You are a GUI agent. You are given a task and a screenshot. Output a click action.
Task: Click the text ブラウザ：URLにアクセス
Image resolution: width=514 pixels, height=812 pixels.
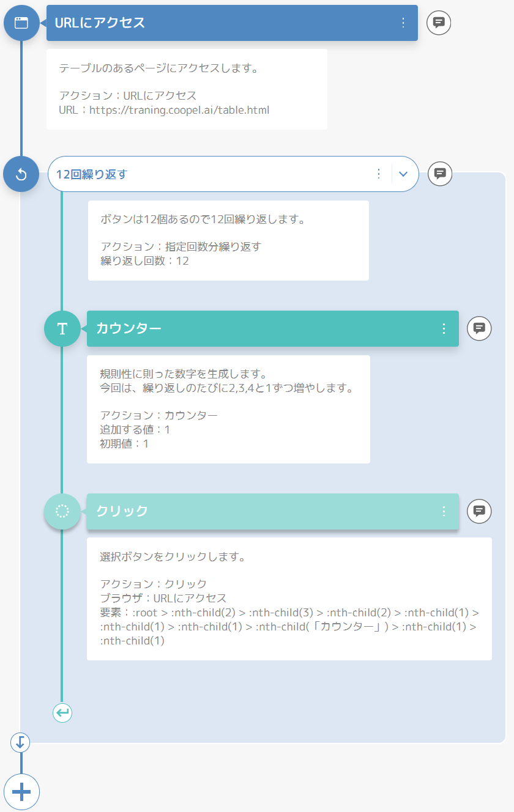[x=163, y=598]
